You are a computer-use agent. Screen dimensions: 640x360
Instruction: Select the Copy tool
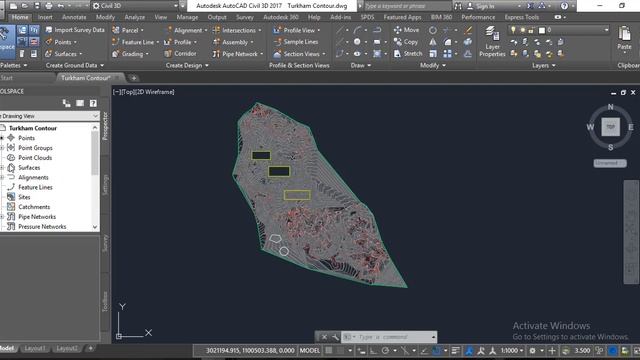406,42
